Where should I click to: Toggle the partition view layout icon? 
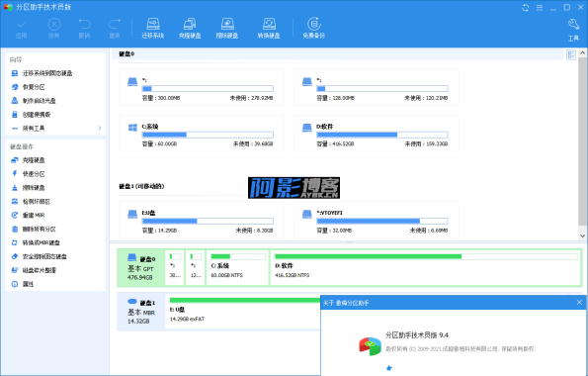tap(571, 54)
